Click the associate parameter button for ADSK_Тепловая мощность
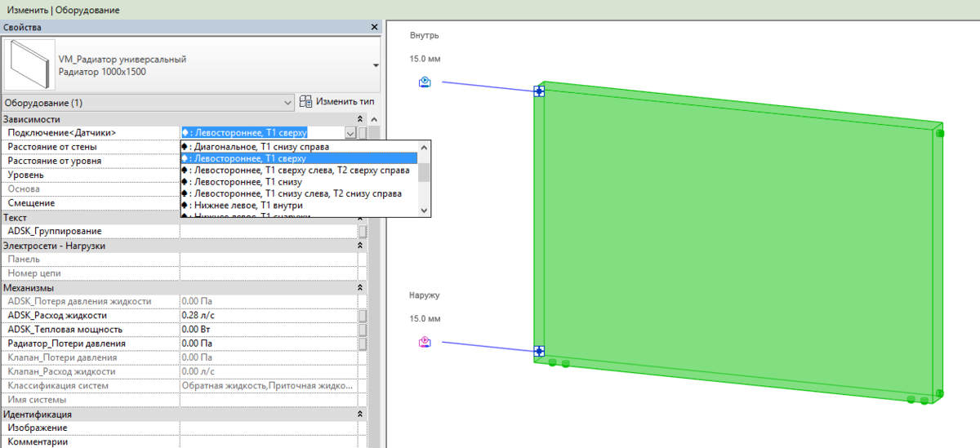Image resolution: width=980 pixels, height=448 pixels. coord(363,330)
